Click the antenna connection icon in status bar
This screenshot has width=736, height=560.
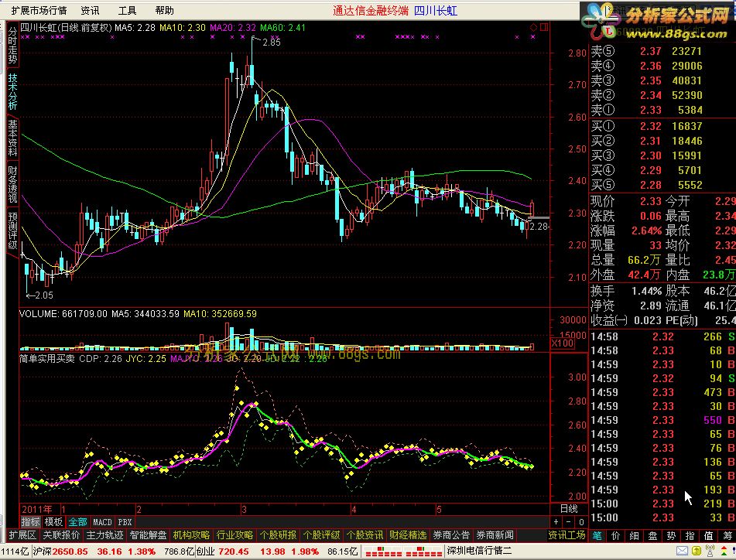[x=710, y=551]
